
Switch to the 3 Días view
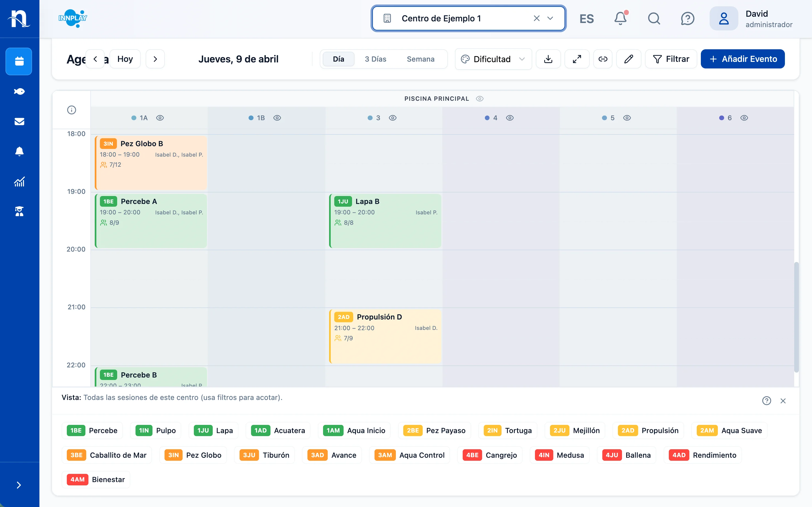(x=375, y=59)
